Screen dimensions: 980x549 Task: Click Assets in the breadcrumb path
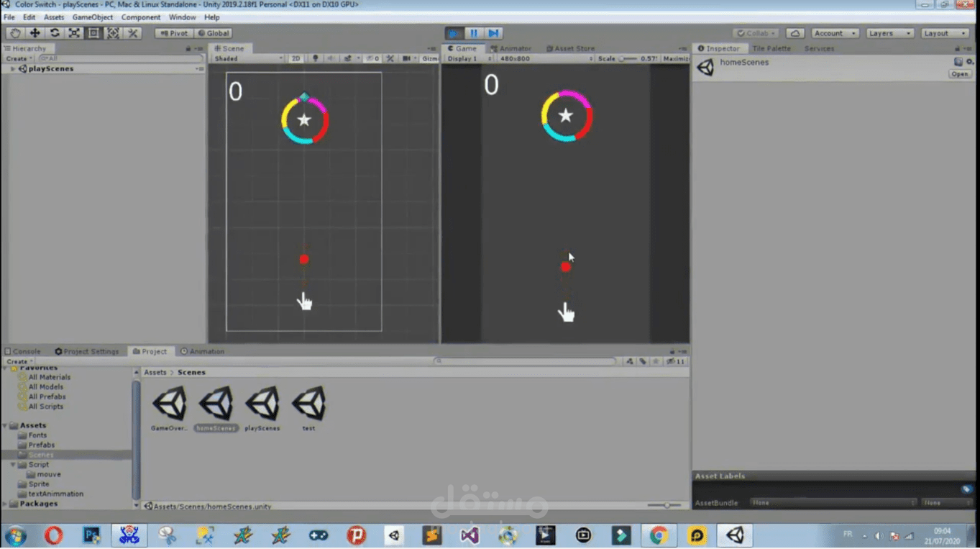(155, 372)
